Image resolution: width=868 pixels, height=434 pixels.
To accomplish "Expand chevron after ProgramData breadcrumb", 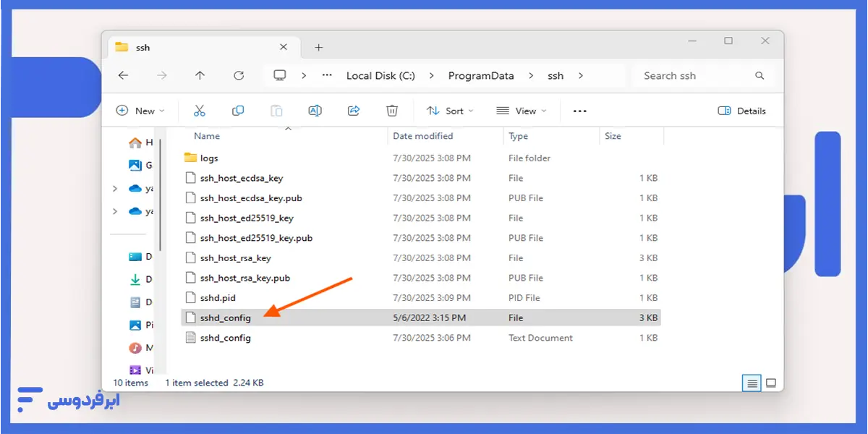I will pos(531,75).
